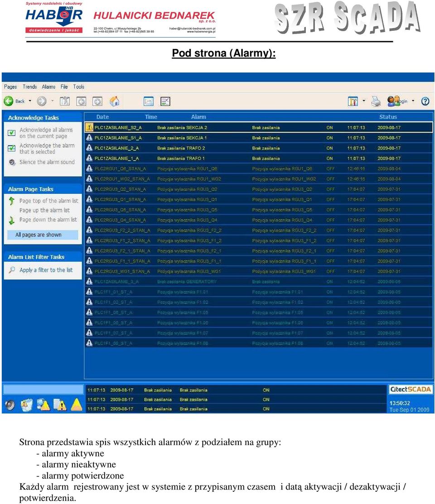
Task: Select 'PLC1F1_01_ST_A' alarm tag
Action: pos(114,292)
